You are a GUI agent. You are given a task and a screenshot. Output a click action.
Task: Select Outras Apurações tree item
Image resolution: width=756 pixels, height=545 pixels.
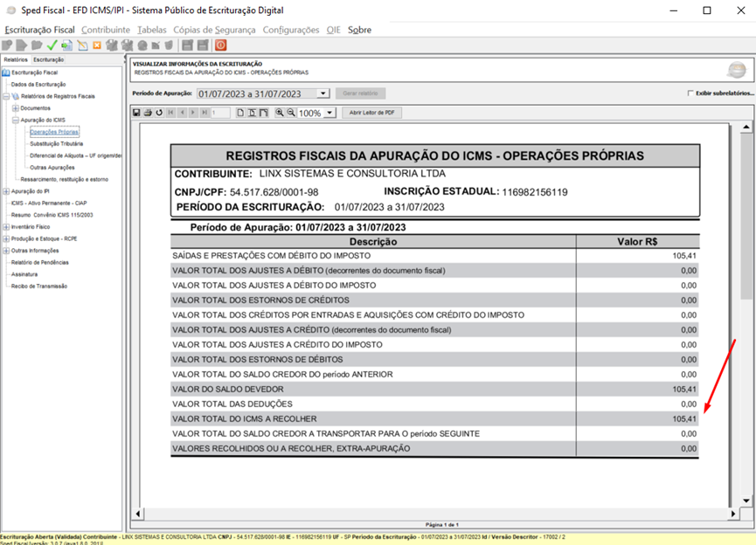52,167
